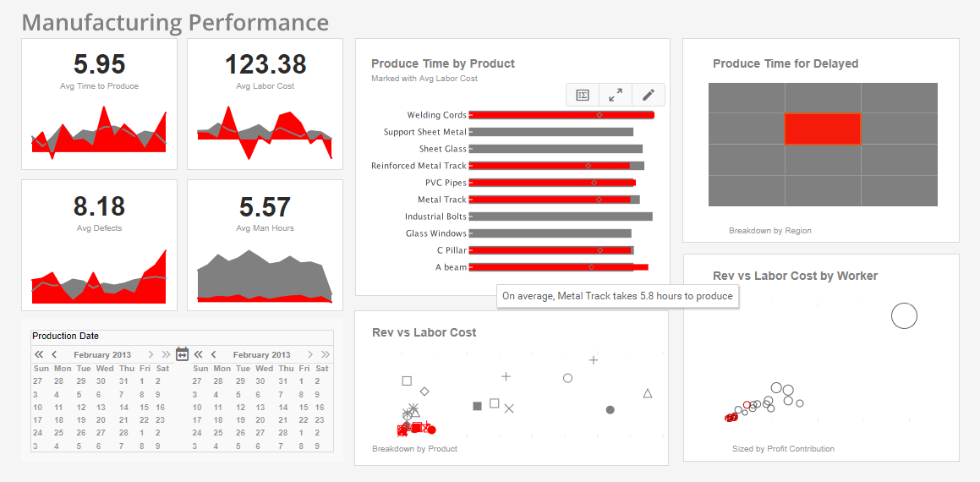The width and height of the screenshot is (980, 482).
Task: Select the A beam bar
Action: 558,267
